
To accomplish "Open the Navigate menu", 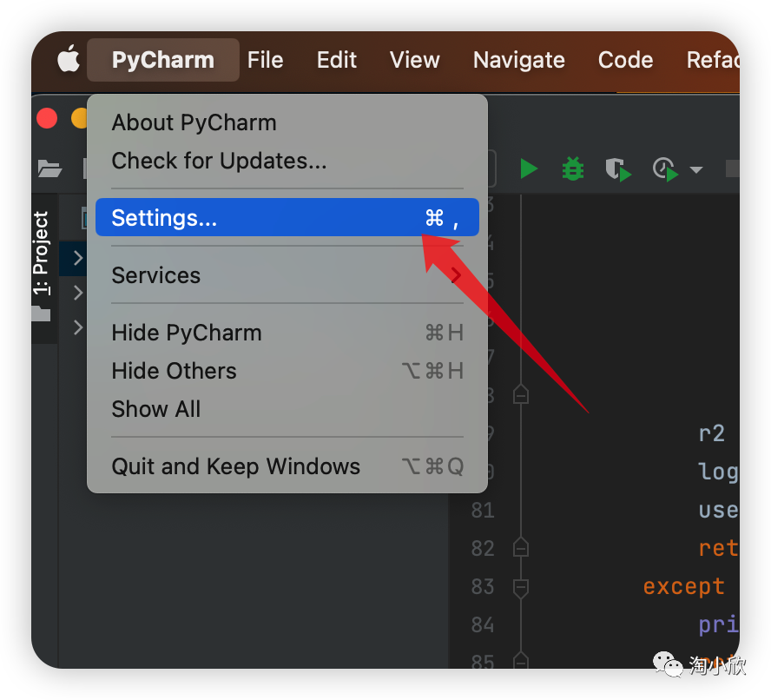I will pos(518,60).
